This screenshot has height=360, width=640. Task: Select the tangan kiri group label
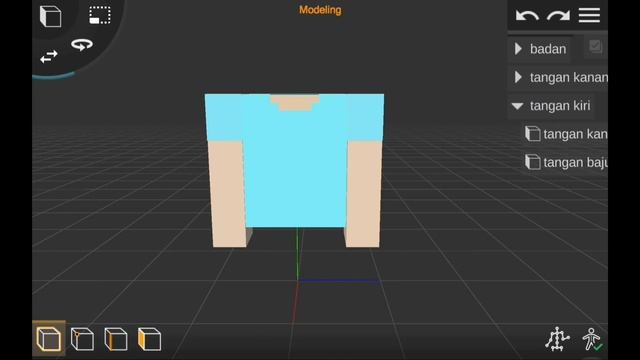[560, 106]
